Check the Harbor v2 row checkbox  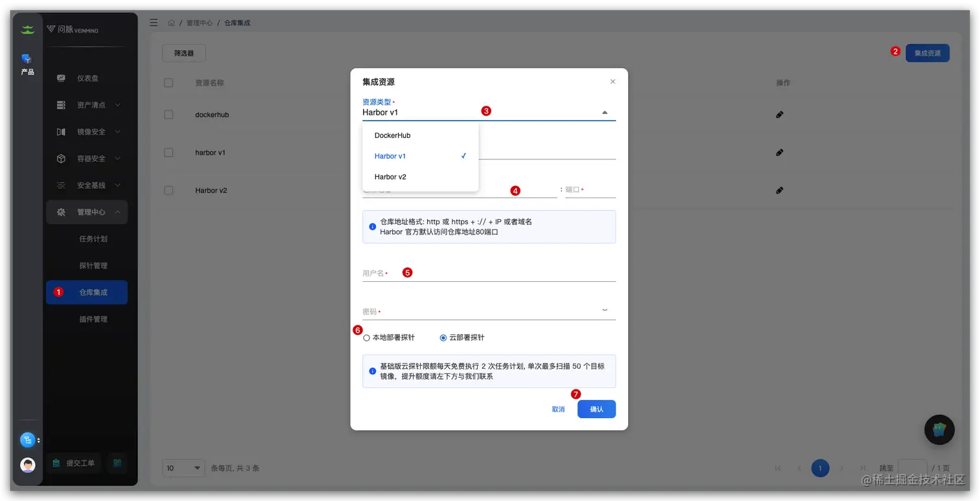(x=169, y=191)
